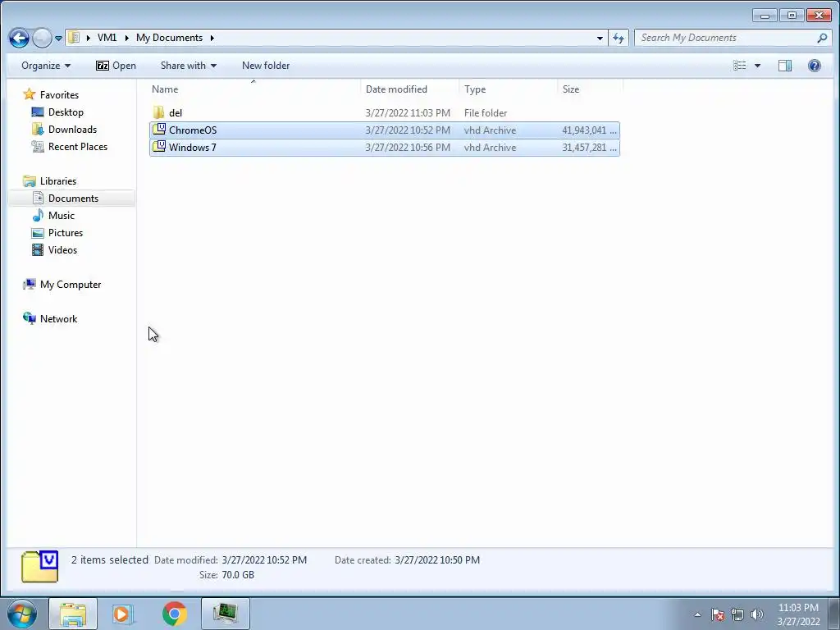Open the taskbar clock showing 11:03 PM
This screenshot has height=630, width=840.
pyautogui.click(x=798, y=614)
